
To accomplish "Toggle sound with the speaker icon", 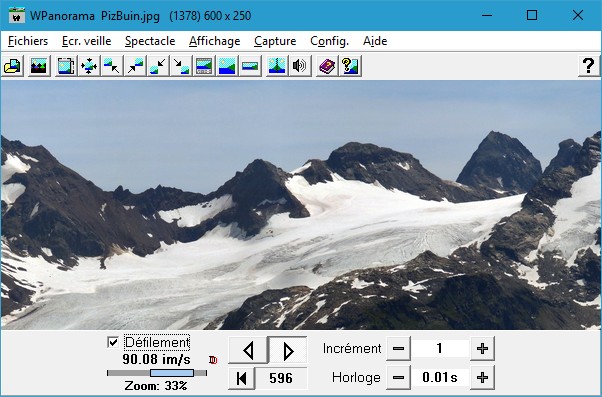I will tap(300, 66).
